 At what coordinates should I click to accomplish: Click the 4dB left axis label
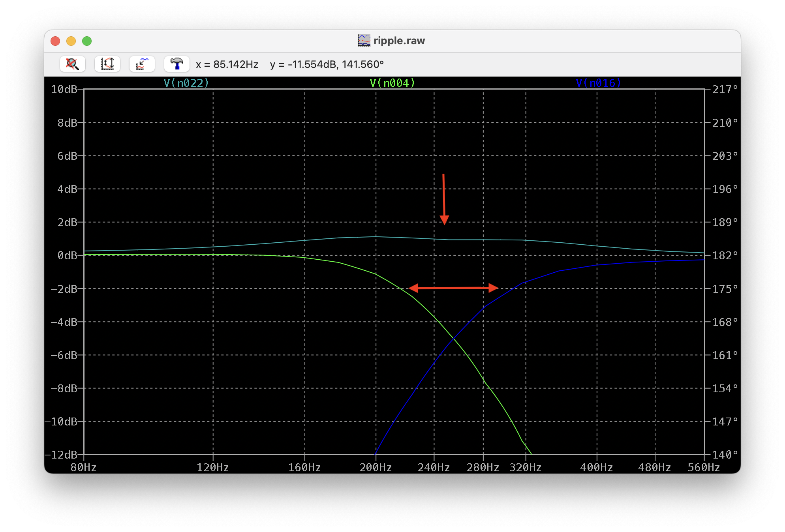coord(67,189)
